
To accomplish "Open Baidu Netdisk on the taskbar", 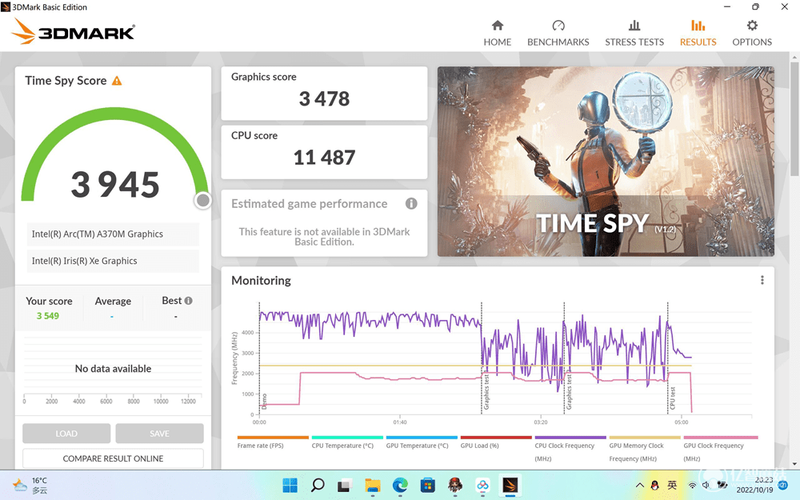I will pos(483,485).
